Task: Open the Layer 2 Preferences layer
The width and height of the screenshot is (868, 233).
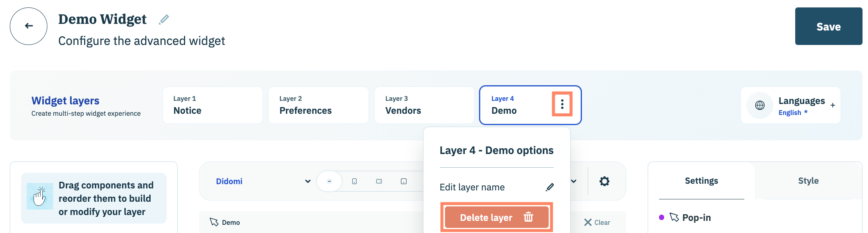Action: pyautogui.click(x=318, y=105)
